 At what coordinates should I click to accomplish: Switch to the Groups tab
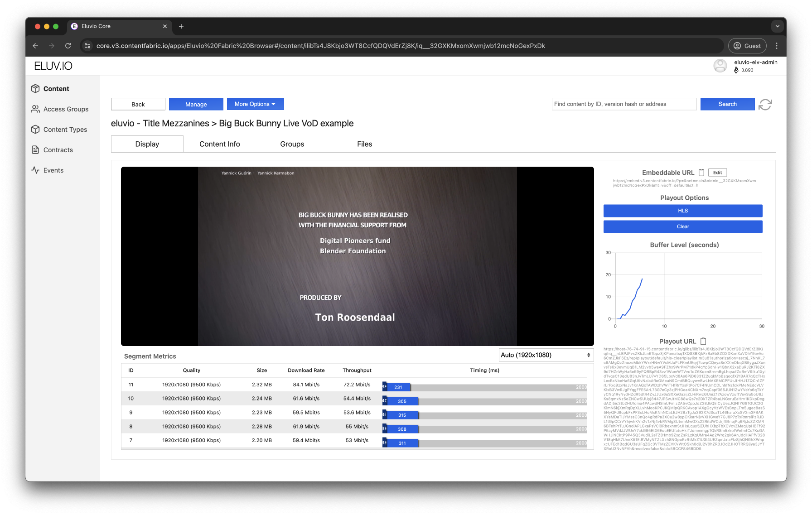[x=292, y=144]
